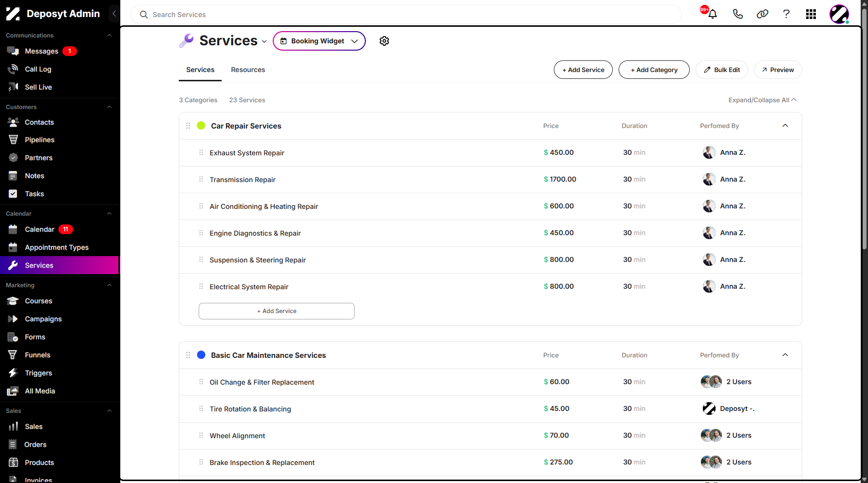Open the user profile avatar

[x=839, y=14]
